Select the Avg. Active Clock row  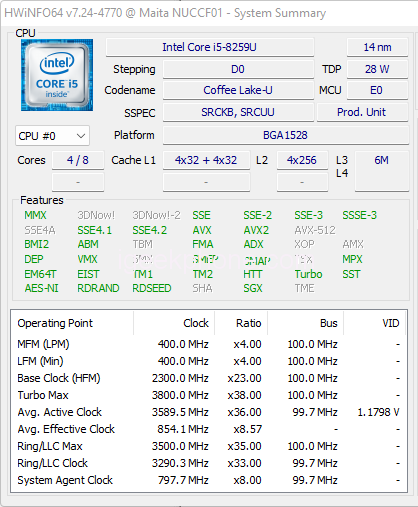coord(209,412)
